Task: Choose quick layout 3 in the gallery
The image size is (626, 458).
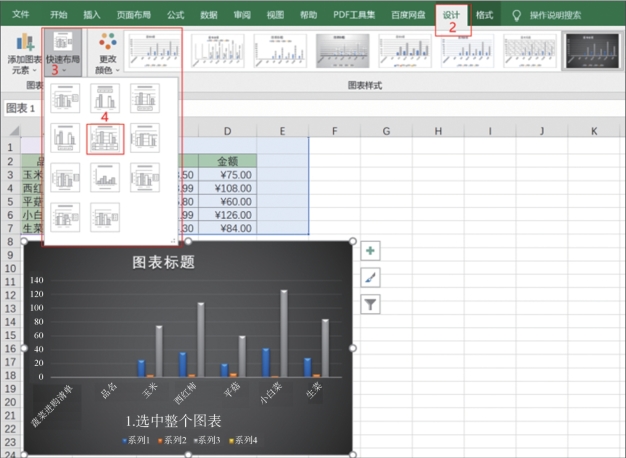Action: point(145,98)
